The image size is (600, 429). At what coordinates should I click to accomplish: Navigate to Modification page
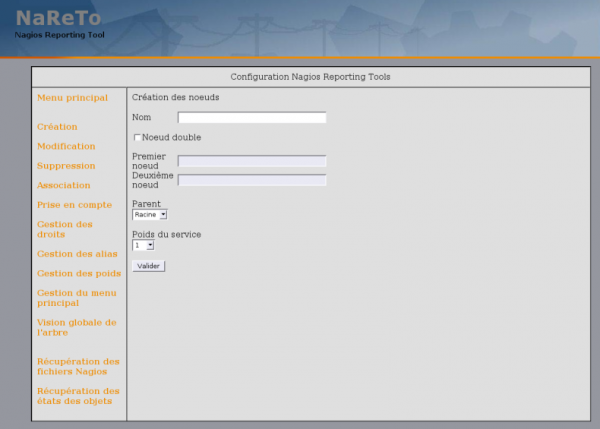[x=66, y=146]
